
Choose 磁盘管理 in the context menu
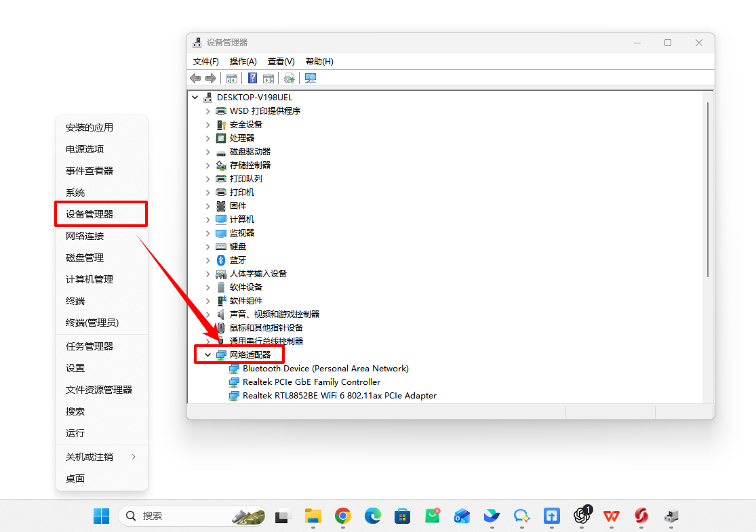[x=101, y=258]
